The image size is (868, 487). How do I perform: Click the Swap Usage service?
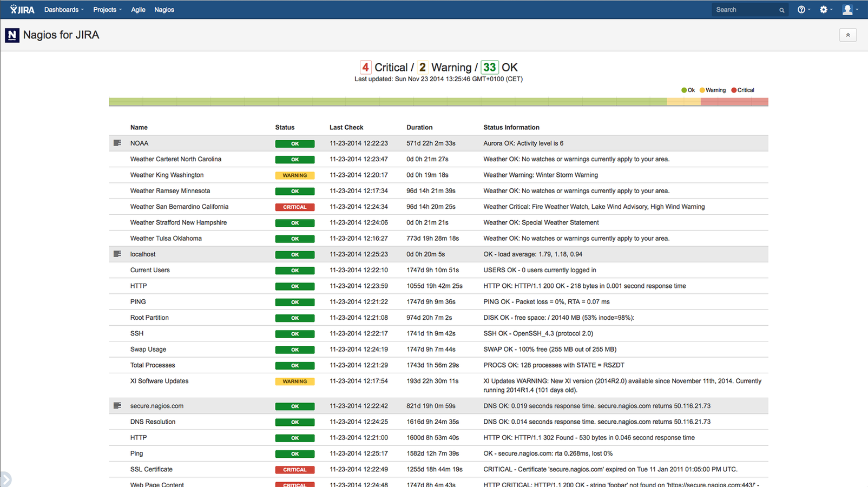[x=148, y=350]
